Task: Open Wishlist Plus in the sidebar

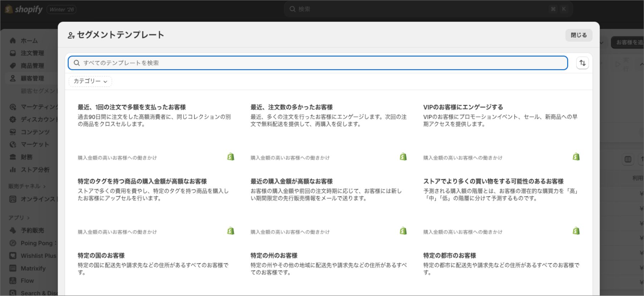Action: [x=38, y=256]
